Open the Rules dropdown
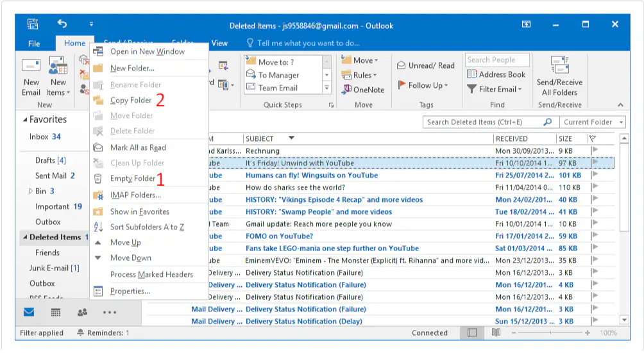This screenshot has width=644, height=353. point(359,75)
